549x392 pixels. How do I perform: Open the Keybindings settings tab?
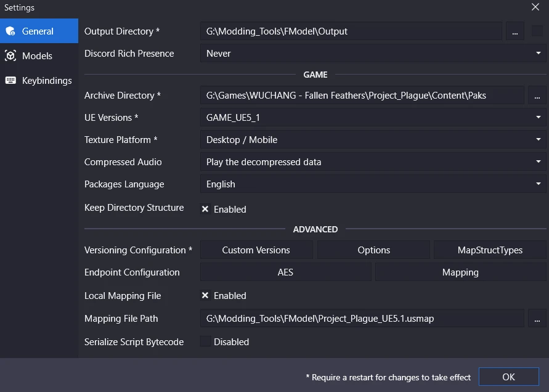point(47,81)
